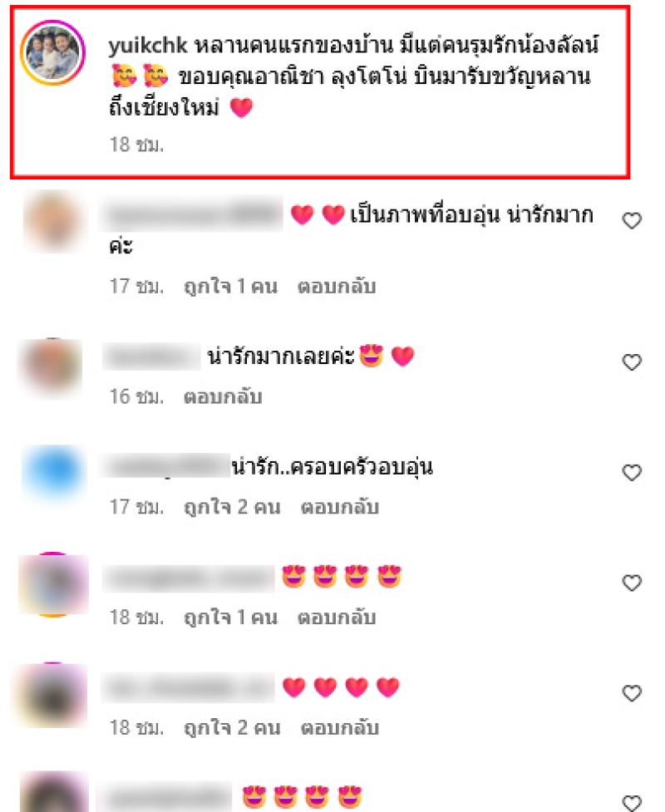The height and width of the screenshot is (812, 665).
Task: Like the 'เป็นภาพที่อบอุ่น น่ารักมาก' comment
Action: pyautogui.click(x=632, y=220)
